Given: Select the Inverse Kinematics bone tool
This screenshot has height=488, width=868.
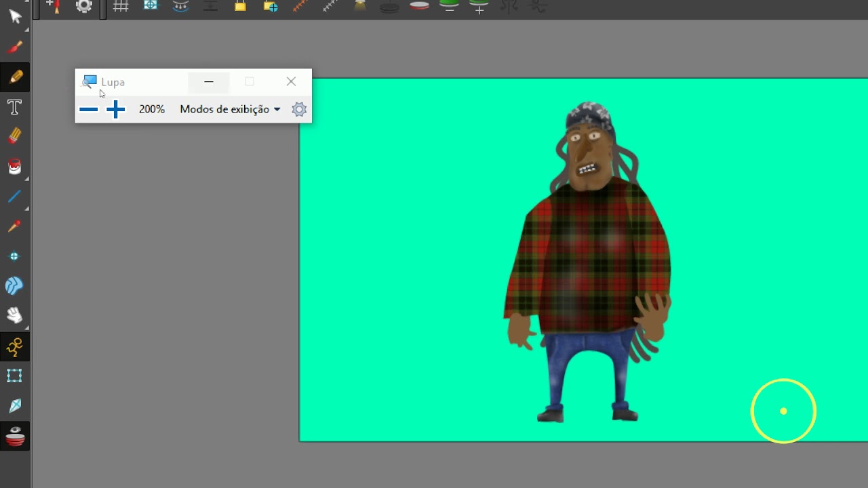Looking at the screenshot, I should (15, 405).
